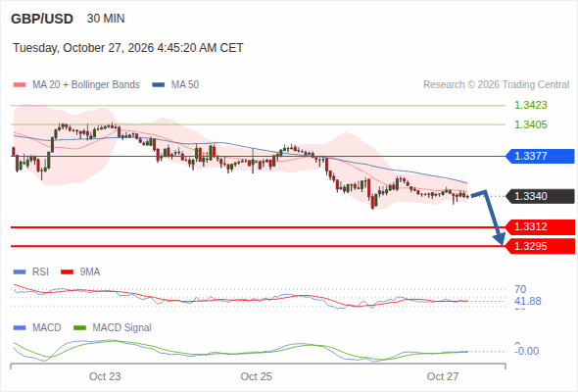Viewport: 578px width, 392px height.
Task: Click the Oct 27 date axis label
Action: point(443,376)
